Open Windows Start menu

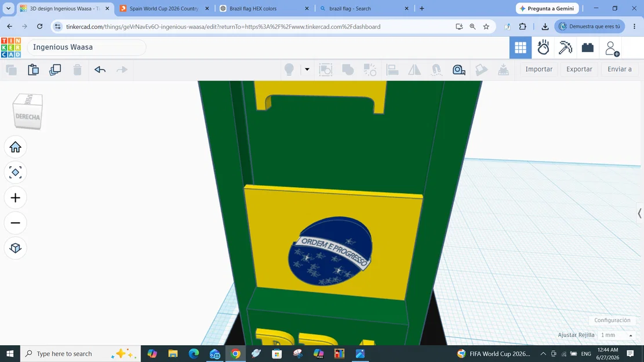10,353
